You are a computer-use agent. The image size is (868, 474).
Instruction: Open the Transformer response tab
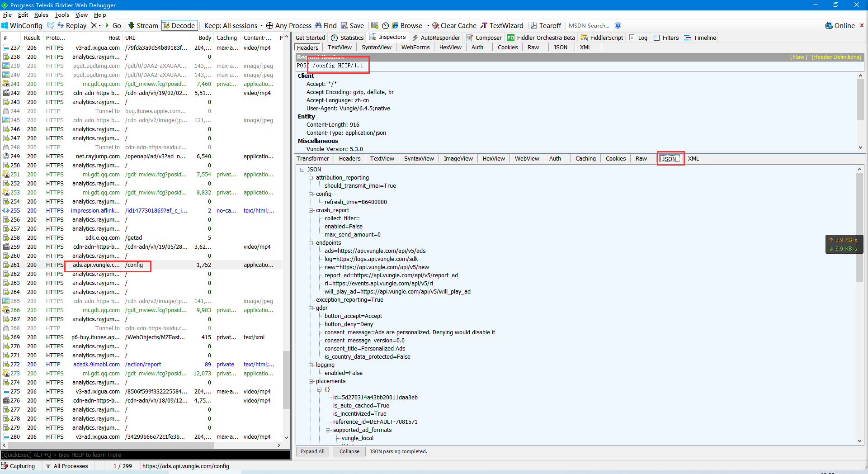(x=313, y=159)
